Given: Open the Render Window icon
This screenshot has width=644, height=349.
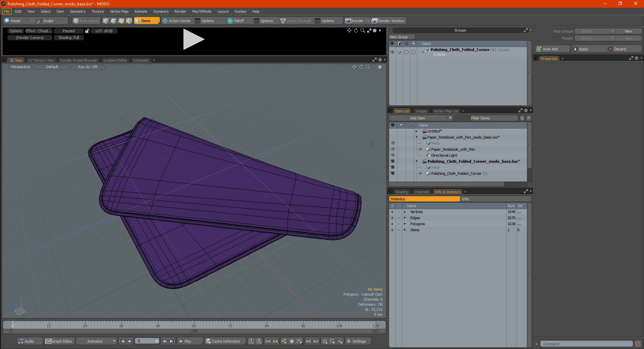Looking at the screenshot, I should click(375, 21).
